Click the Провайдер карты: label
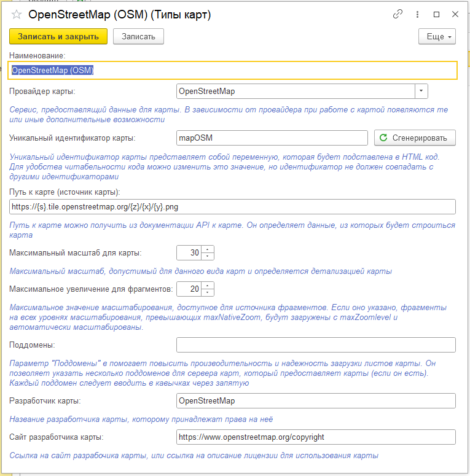470x476 pixels. pos(42,91)
